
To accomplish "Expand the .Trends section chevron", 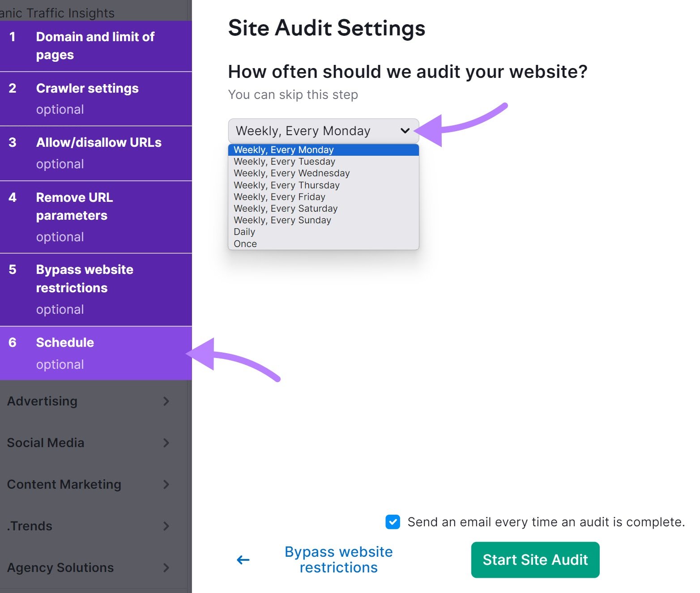I will tap(166, 526).
